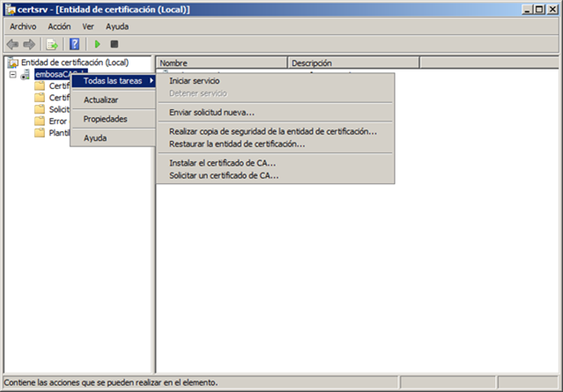Click the Export list toolbar icon

[52, 44]
